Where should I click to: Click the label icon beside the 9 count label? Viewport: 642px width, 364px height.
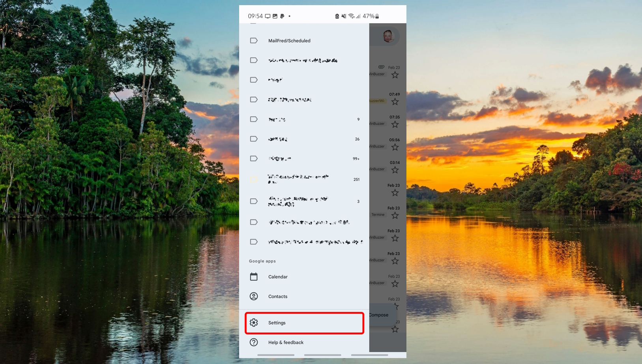point(254,119)
